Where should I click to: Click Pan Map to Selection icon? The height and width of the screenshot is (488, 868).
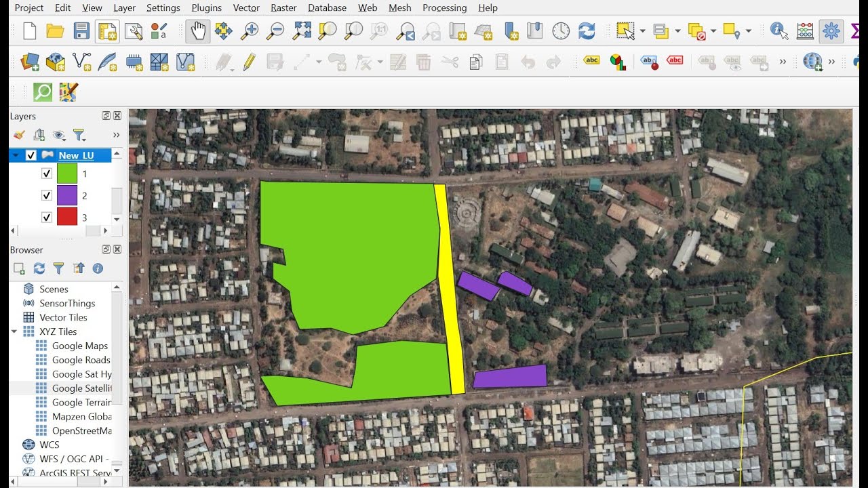(224, 31)
